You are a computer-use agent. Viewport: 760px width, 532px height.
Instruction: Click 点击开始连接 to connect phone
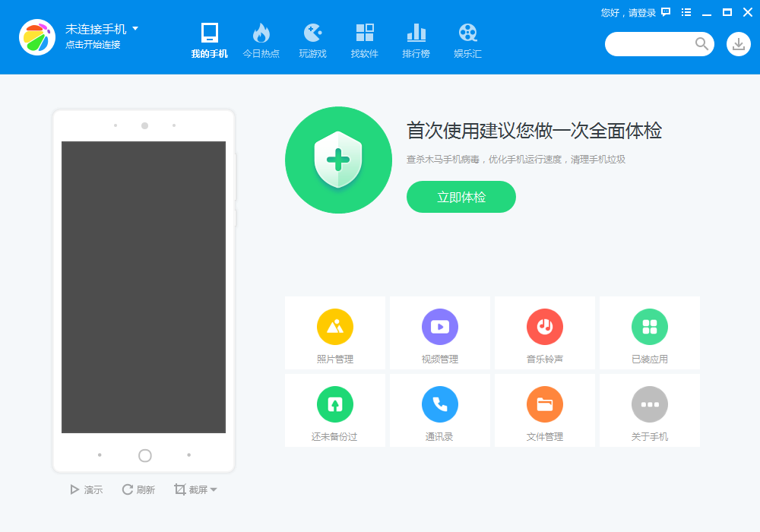93,45
